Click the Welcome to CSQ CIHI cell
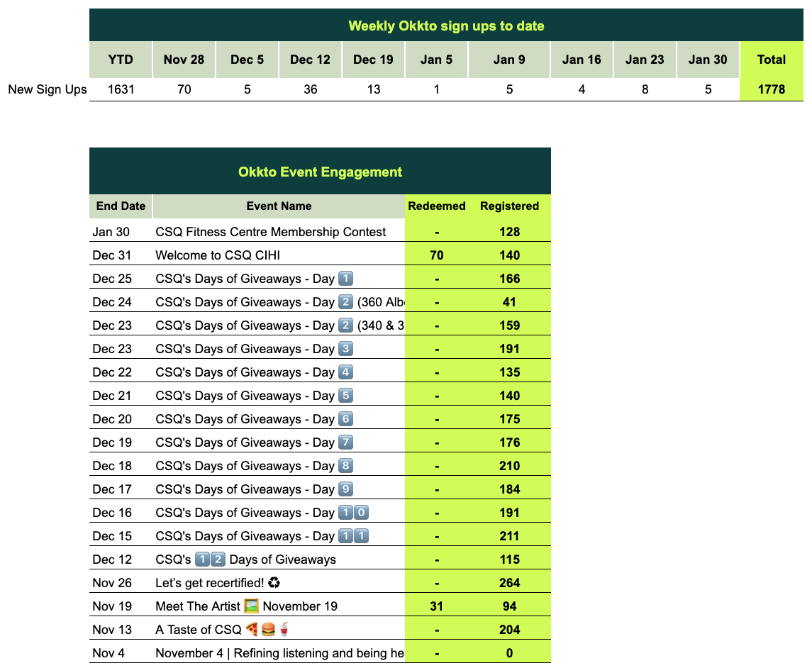Viewport: 812px width, 668px height. coord(223,255)
